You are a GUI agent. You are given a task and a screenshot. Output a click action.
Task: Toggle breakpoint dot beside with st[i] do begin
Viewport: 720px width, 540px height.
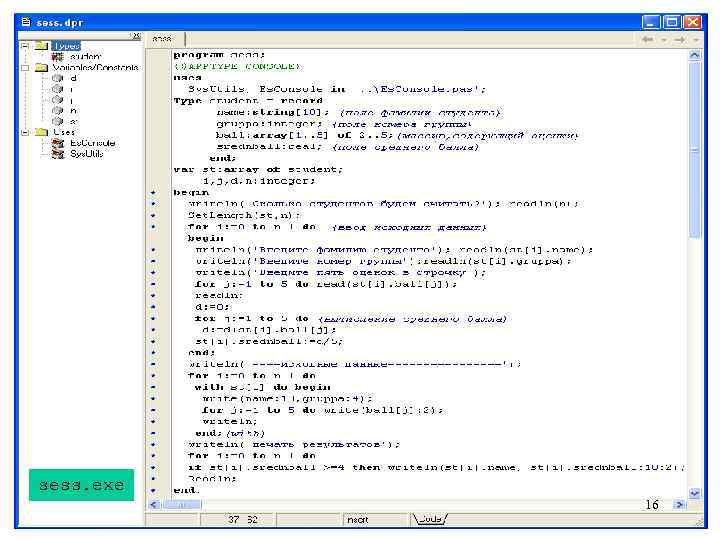[x=153, y=387]
